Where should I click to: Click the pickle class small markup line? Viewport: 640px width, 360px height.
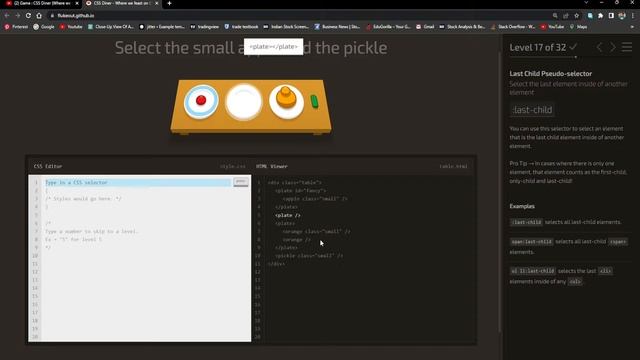tap(309, 256)
